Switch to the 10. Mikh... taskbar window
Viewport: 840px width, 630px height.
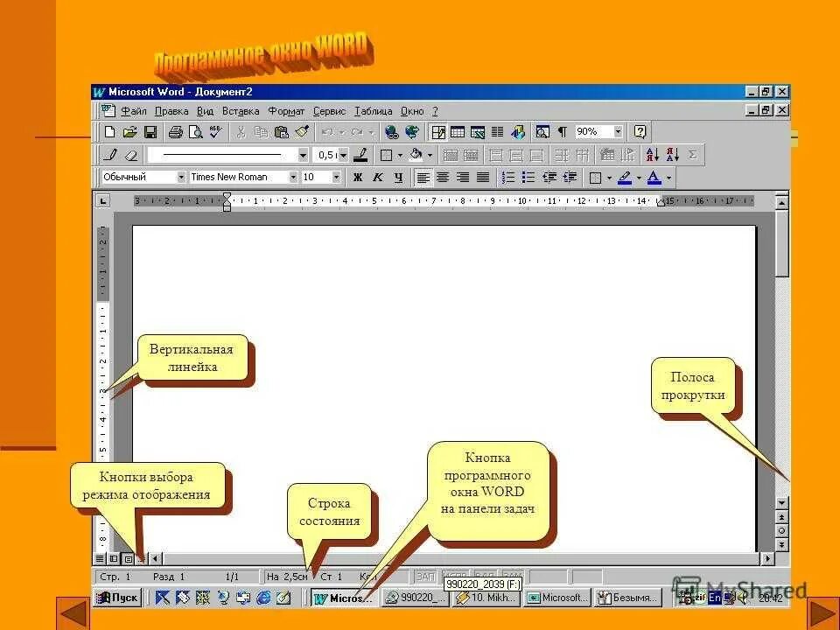(x=486, y=598)
